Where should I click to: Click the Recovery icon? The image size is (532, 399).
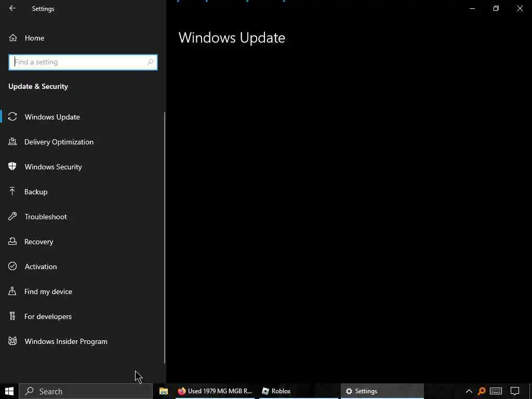12,241
